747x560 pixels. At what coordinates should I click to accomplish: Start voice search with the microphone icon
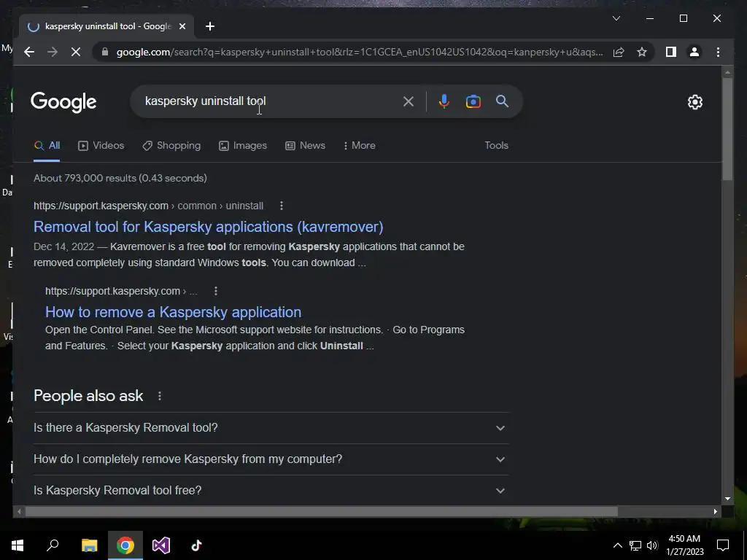coord(444,101)
